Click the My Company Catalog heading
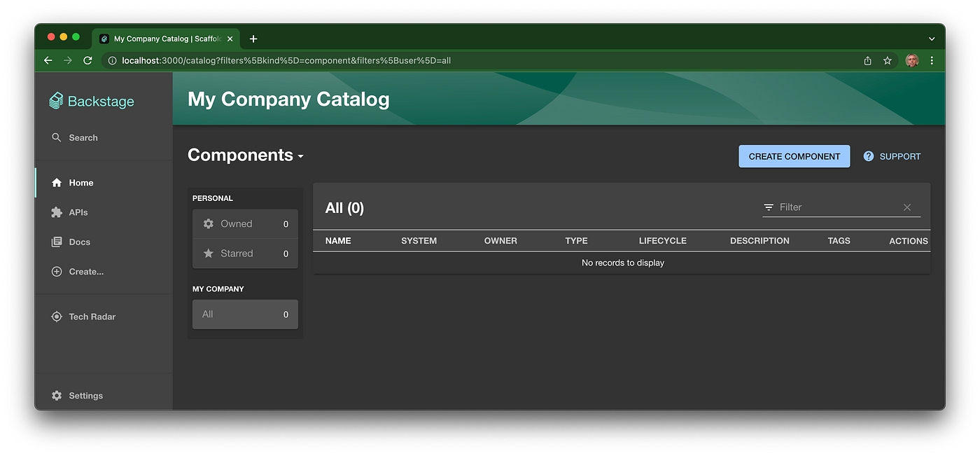The image size is (980, 456). coord(288,99)
